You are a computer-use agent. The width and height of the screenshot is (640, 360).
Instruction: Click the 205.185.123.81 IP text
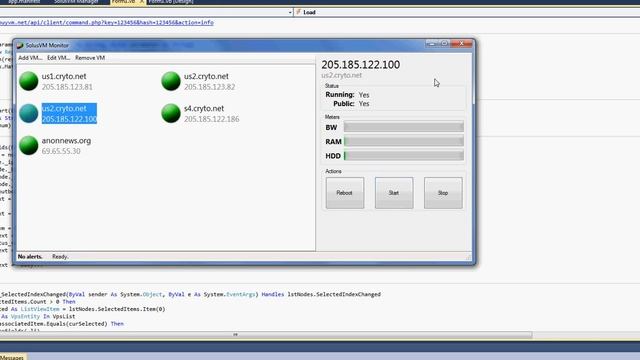(x=67, y=87)
